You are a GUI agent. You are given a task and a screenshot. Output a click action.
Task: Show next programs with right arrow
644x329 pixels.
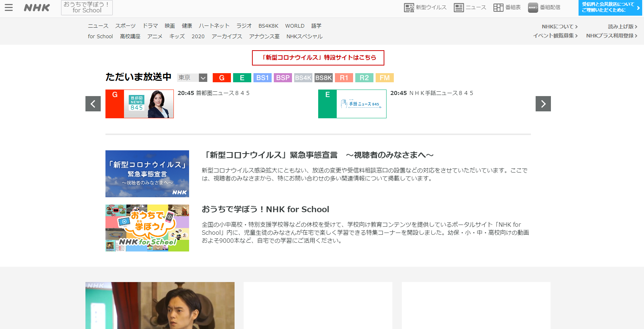(543, 104)
